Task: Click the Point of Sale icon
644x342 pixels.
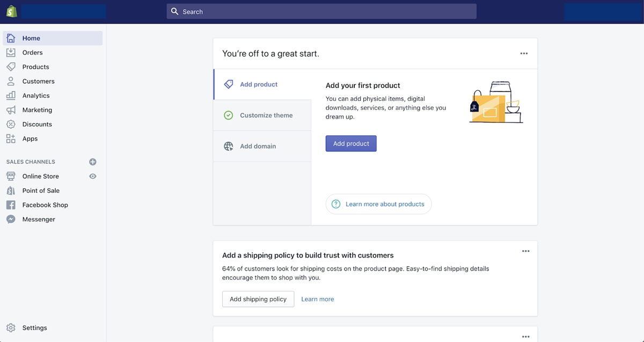Action: (11, 190)
